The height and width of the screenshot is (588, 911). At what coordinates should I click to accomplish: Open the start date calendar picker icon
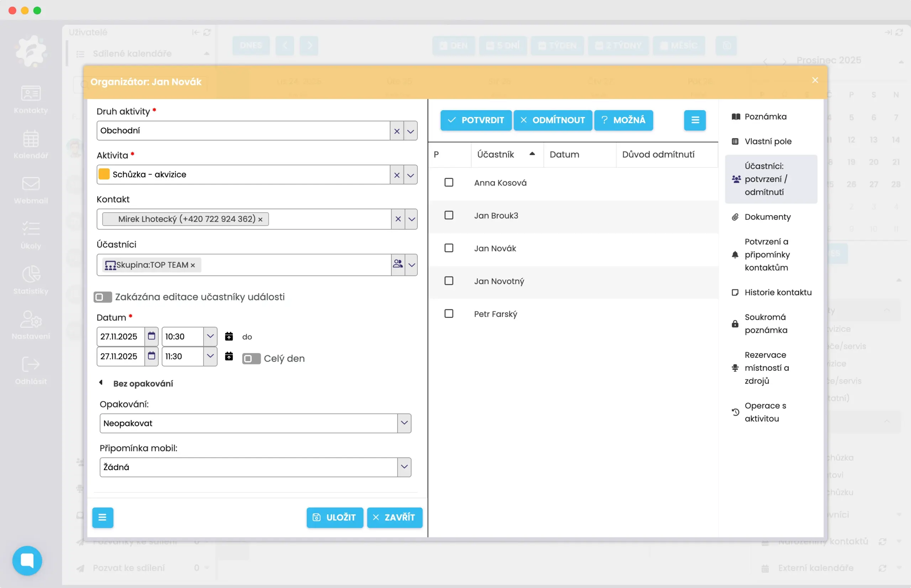[x=151, y=336]
